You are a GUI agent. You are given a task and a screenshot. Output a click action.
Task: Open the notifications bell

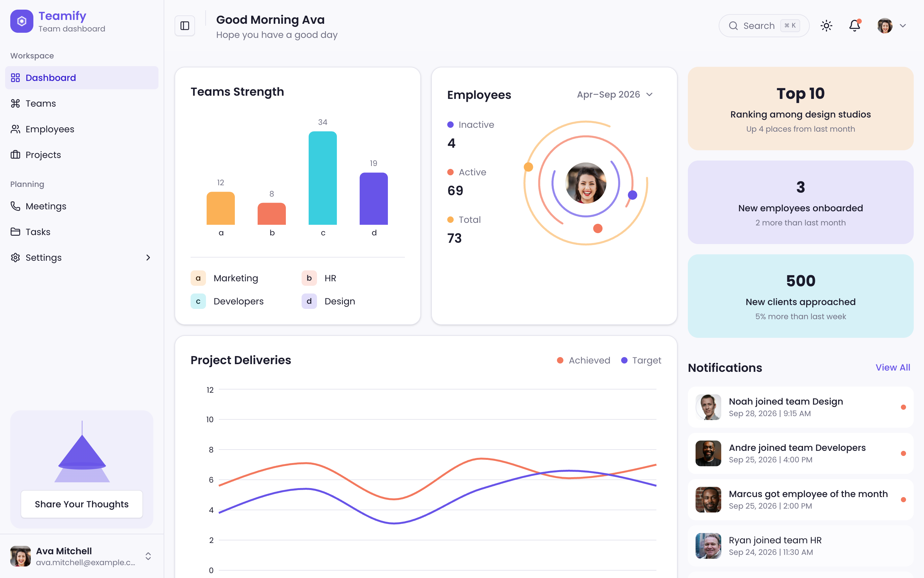coord(854,26)
